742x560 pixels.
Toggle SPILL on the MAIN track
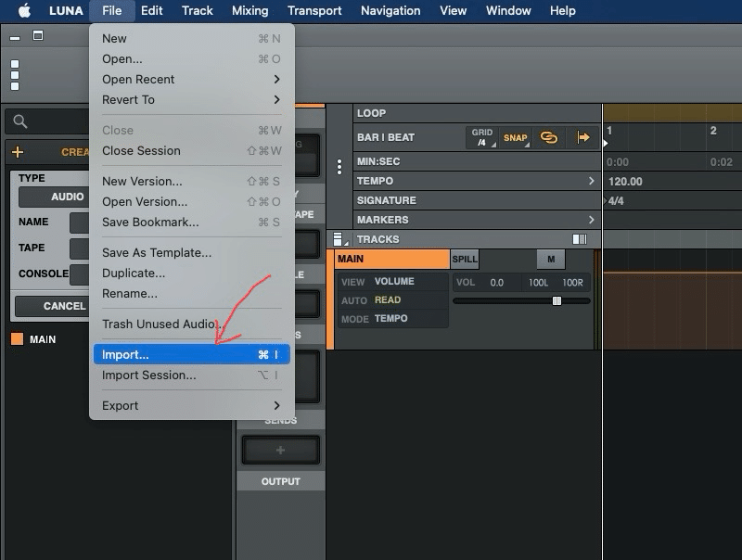[465, 260]
